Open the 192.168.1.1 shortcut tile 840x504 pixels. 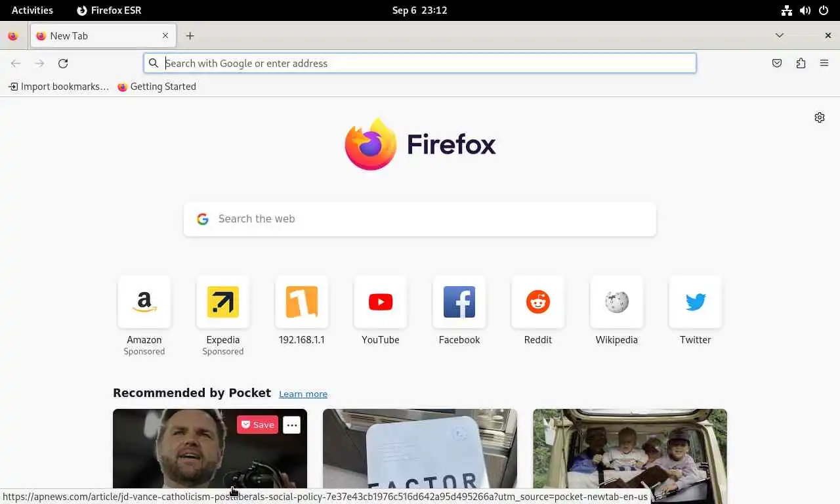tap(302, 302)
